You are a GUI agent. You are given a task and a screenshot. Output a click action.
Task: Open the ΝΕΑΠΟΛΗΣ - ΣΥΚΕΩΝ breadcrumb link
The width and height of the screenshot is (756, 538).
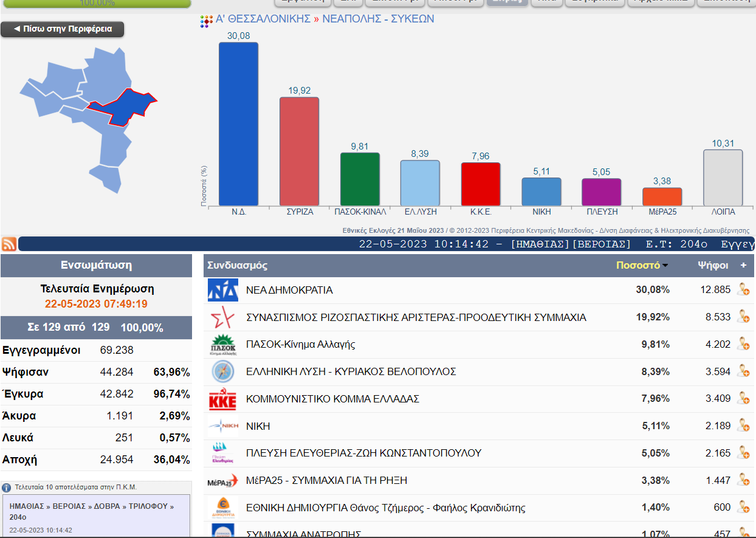click(377, 19)
